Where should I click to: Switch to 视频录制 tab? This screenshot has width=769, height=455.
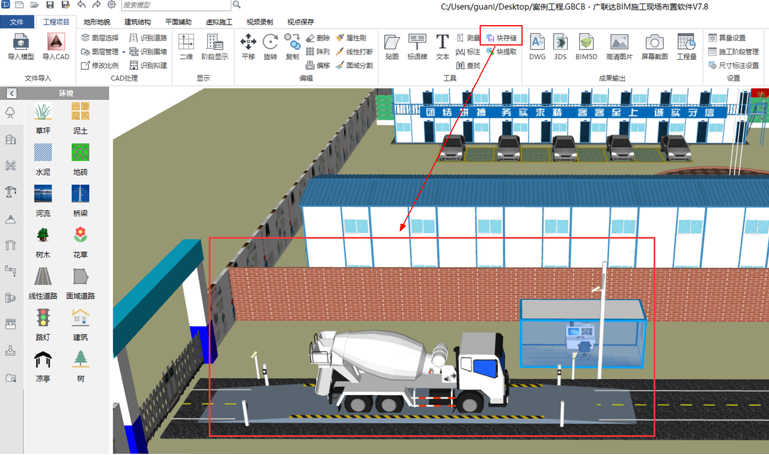click(260, 22)
